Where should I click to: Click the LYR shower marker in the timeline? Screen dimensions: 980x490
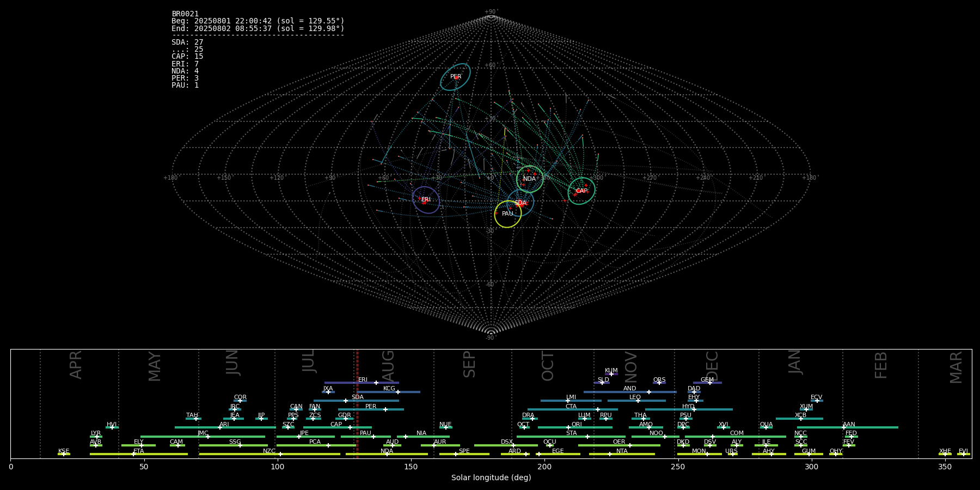(96, 437)
